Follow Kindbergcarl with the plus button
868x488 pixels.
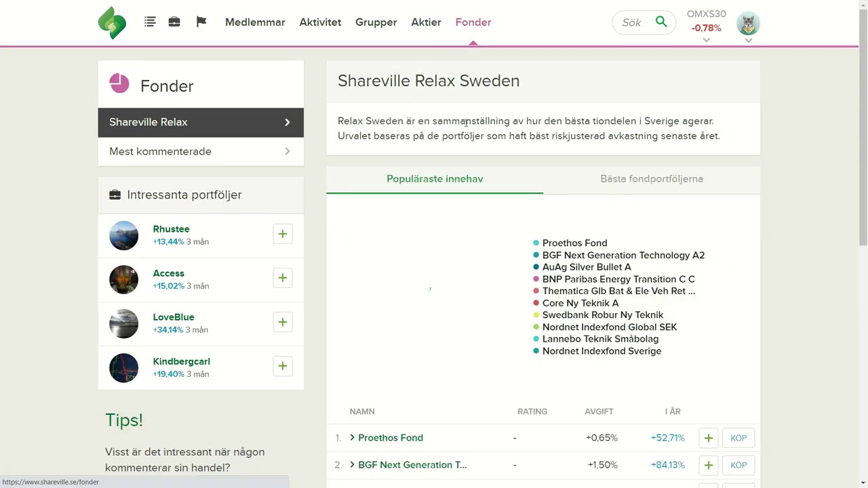[283, 366]
